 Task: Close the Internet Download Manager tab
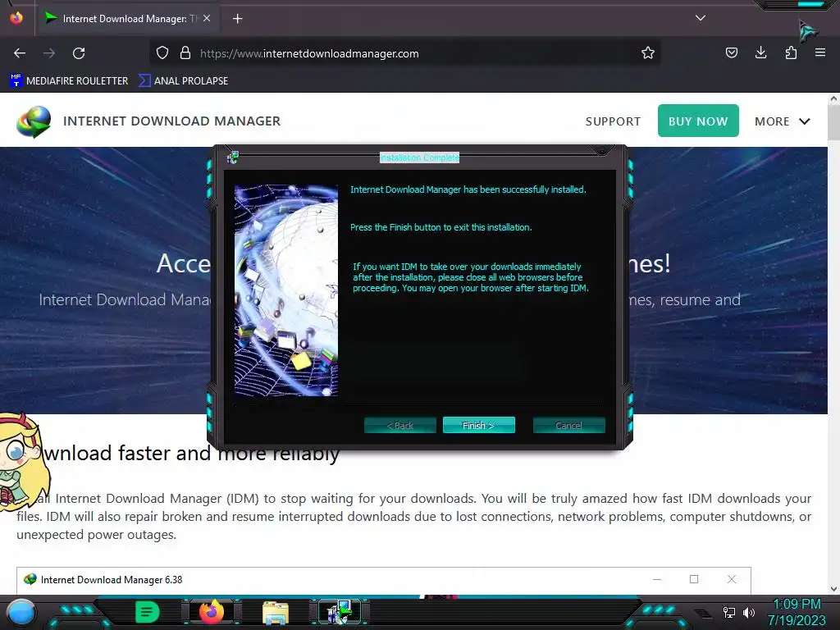pos(207,18)
